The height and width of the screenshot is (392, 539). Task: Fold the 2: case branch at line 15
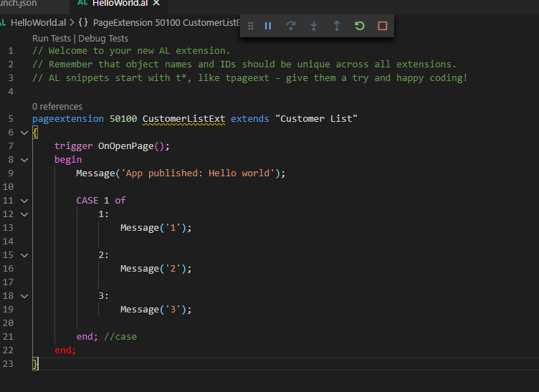[x=24, y=255]
